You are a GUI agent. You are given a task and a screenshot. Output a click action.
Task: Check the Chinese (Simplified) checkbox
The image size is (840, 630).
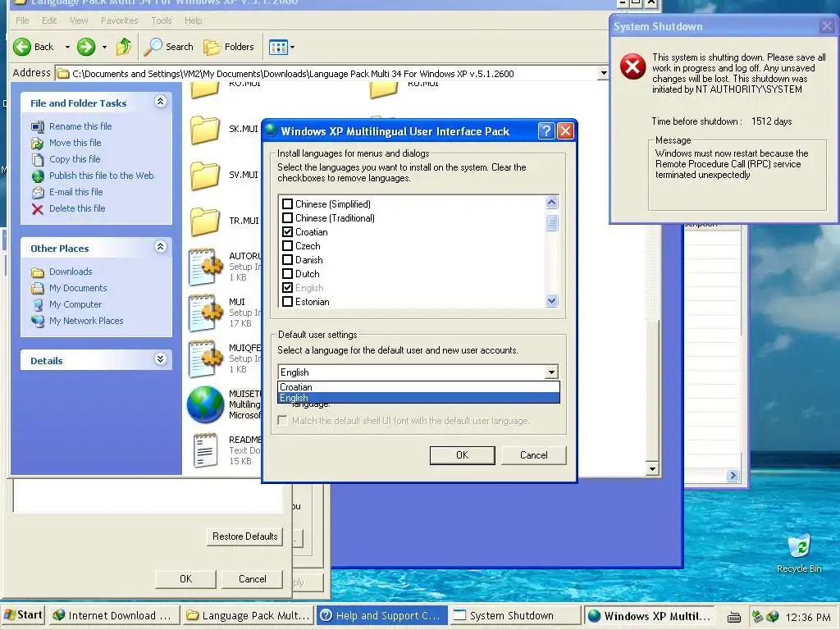(x=287, y=204)
